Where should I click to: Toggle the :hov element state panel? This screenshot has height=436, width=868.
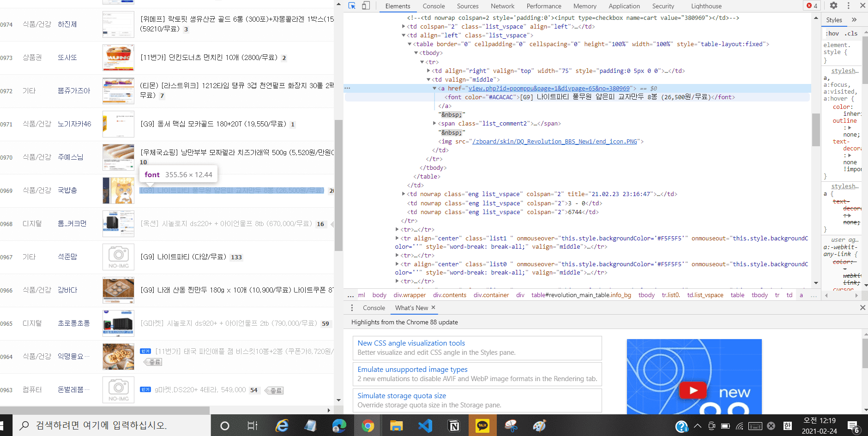click(x=832, y=33)
